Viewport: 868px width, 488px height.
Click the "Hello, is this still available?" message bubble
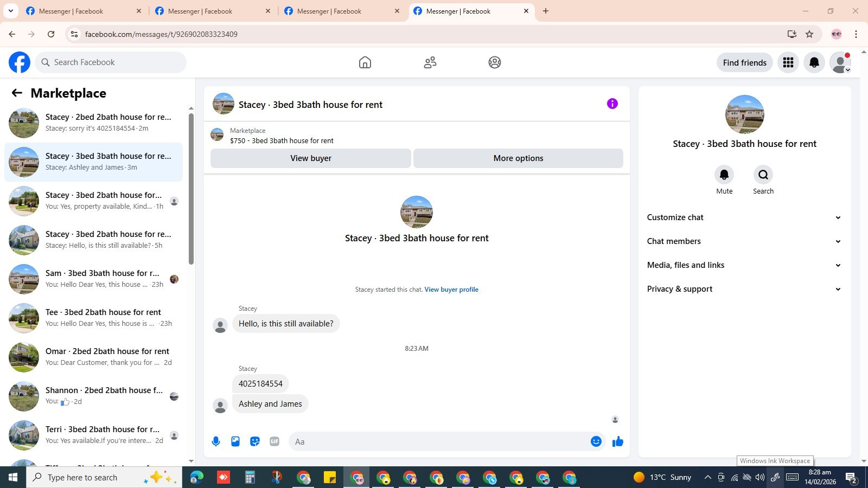click(x=286, y=324)
